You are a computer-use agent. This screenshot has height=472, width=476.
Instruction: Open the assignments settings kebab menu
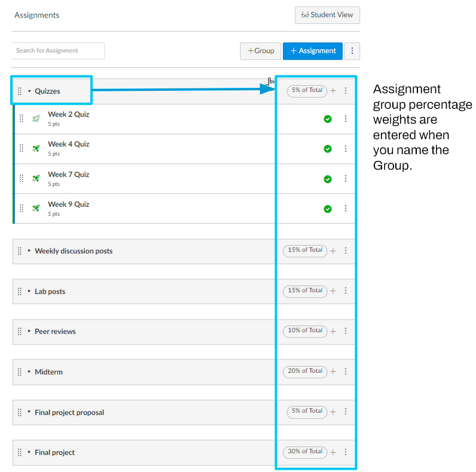point(352,51)
